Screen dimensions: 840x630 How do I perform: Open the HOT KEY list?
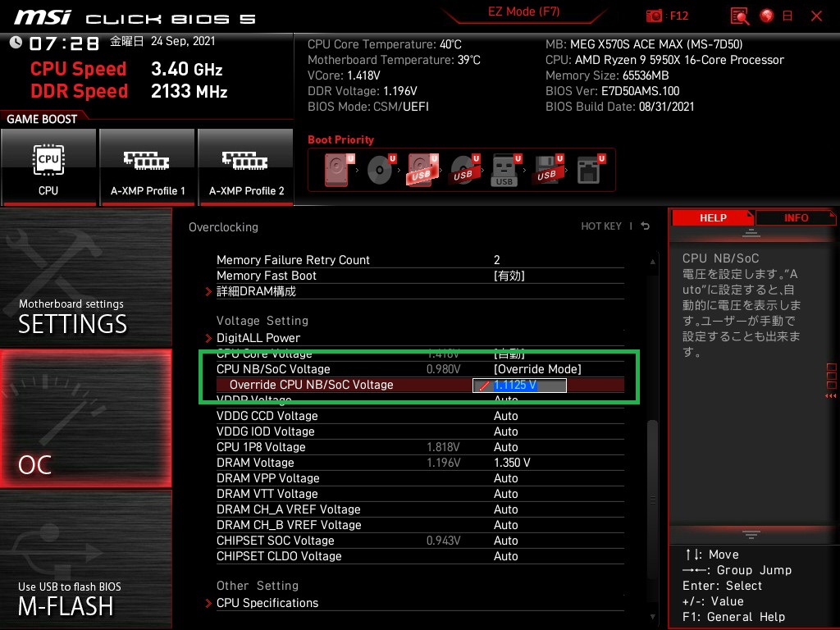tap(601, 226)
